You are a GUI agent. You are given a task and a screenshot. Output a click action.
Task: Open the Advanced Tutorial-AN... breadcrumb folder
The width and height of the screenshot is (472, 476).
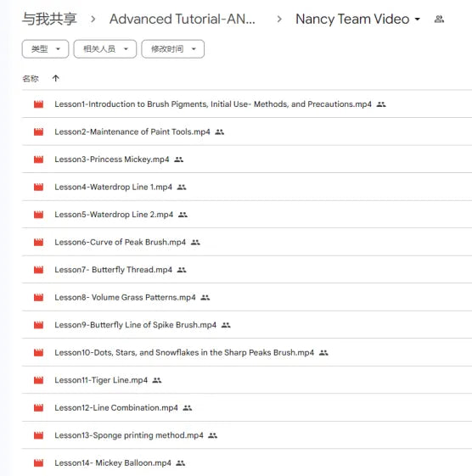coord(183,19)
